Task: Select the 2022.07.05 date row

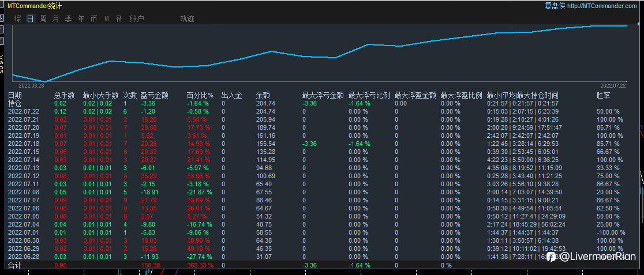Action: tap(24, 216)
